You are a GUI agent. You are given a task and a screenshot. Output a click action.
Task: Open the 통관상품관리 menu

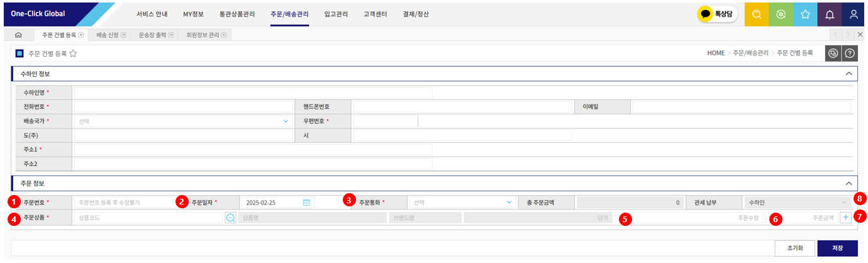238,14
